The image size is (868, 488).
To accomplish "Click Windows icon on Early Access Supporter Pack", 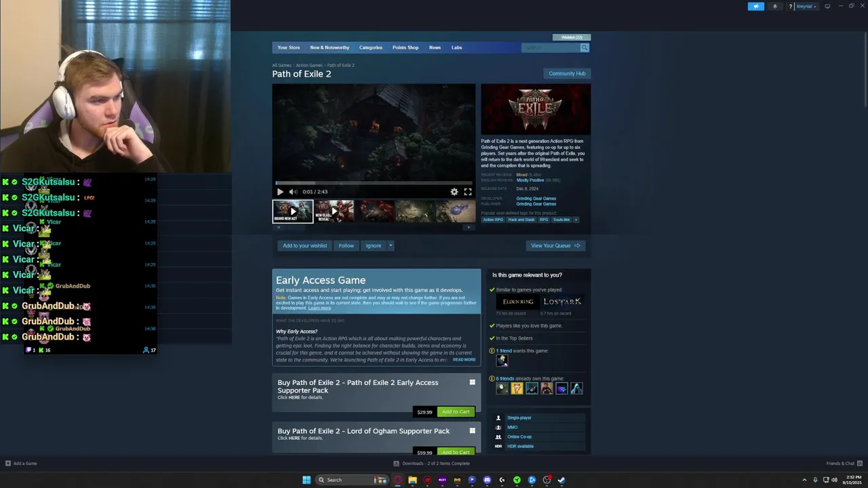I will 473,382.
